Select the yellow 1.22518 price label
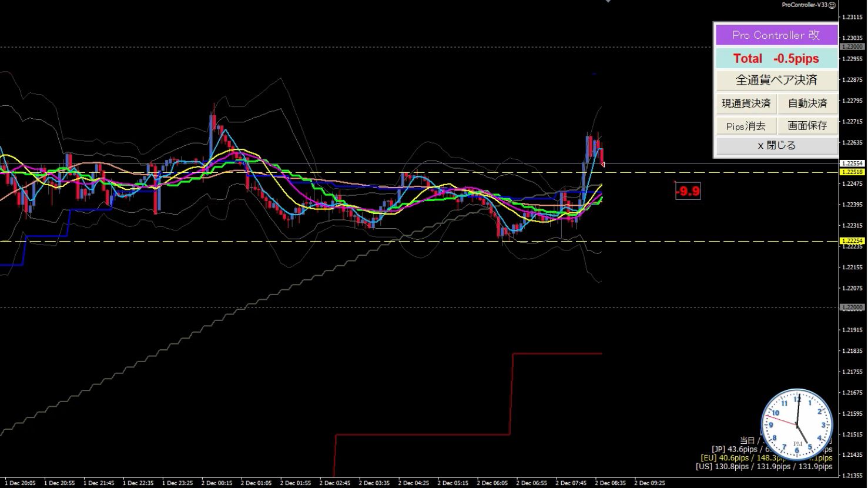The width and height of the screenshot is (868, 488). 852,172
